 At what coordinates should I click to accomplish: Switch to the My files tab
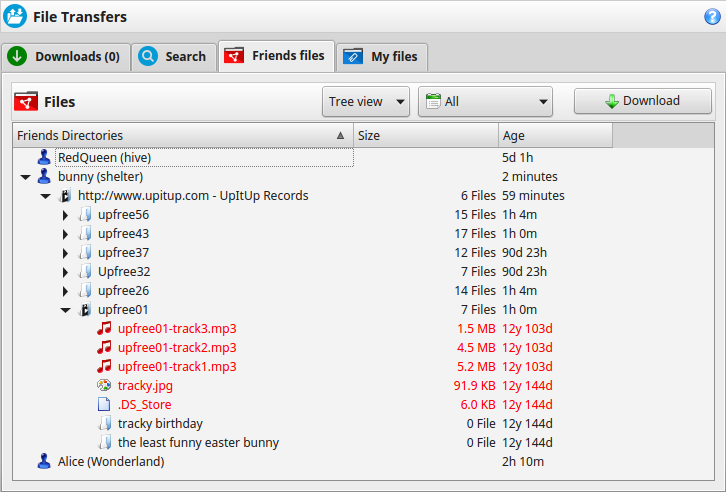coord(382,56)
